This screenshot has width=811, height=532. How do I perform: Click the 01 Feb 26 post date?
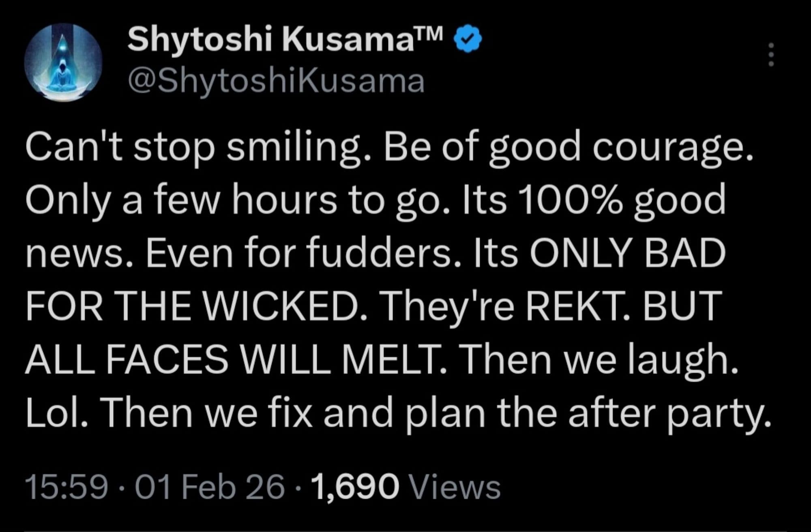(x=210, y=486)
